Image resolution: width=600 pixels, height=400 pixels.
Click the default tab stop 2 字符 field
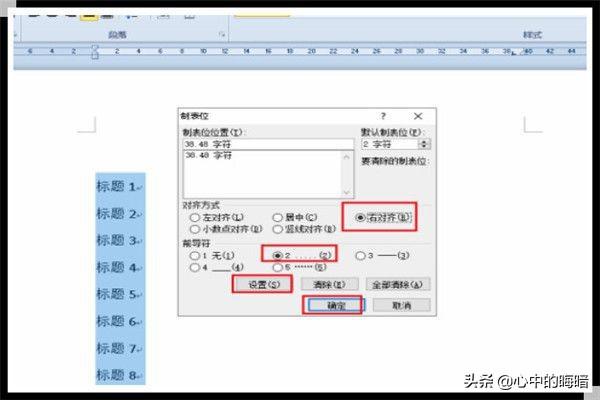[x=390, y=144]
